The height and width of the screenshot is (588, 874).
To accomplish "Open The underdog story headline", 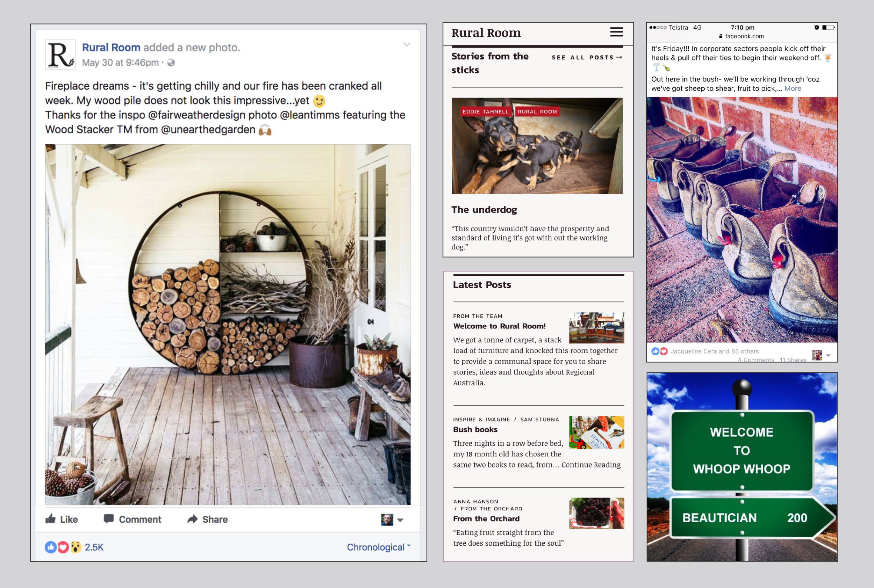I will pos(484,210).
